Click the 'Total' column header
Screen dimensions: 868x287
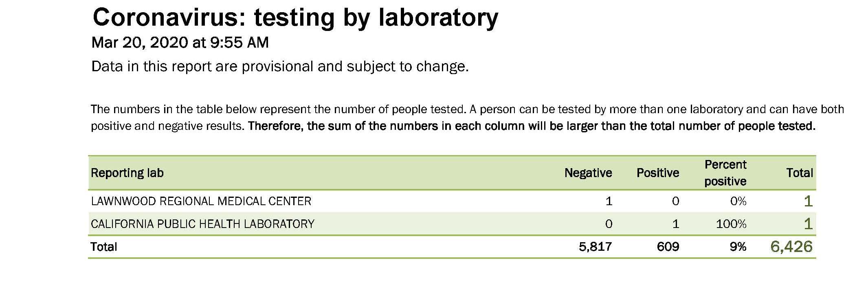tap(800, 173)
